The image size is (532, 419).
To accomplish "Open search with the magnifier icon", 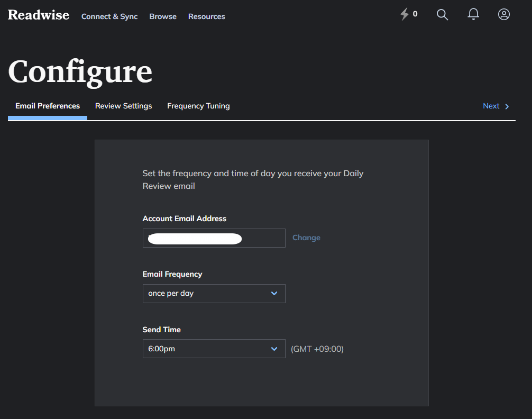I will pyautogui.click(x=442, y=15).
